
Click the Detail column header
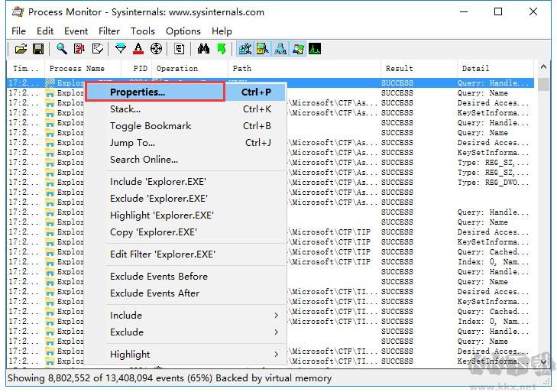click(495, 69)
